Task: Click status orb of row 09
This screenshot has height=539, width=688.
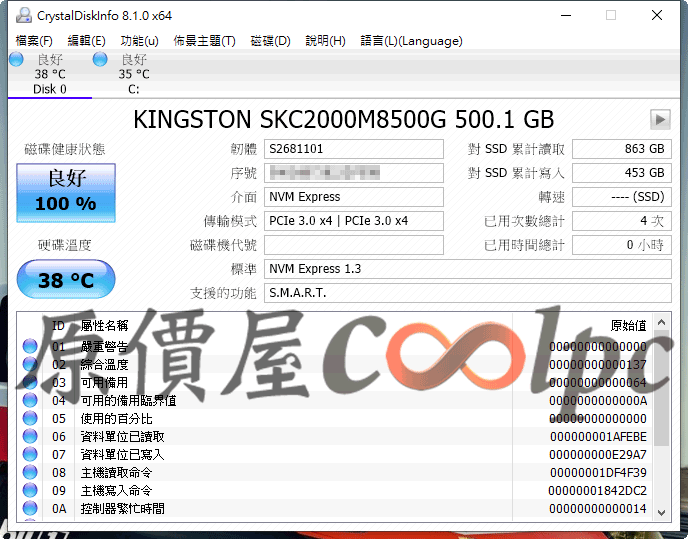Action: [30, 490]
